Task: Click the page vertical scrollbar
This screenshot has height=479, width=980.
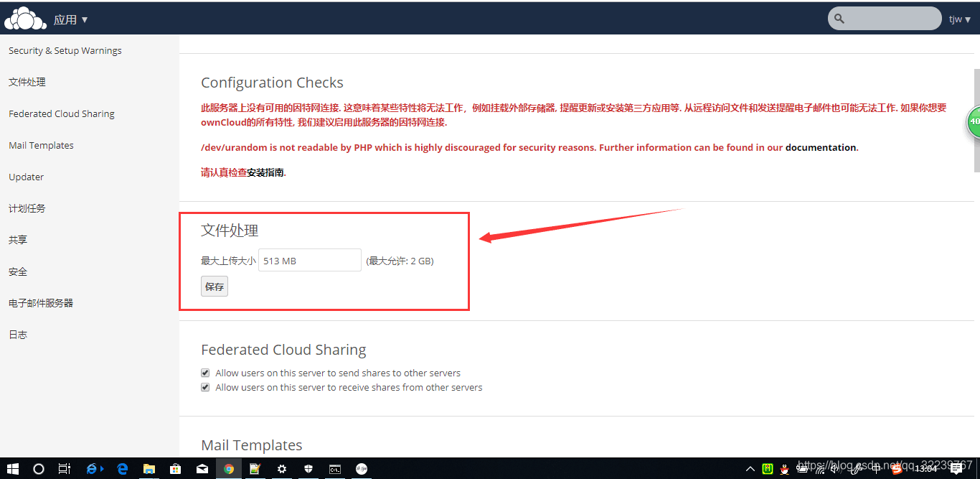Action: click(x=976, y=120)
